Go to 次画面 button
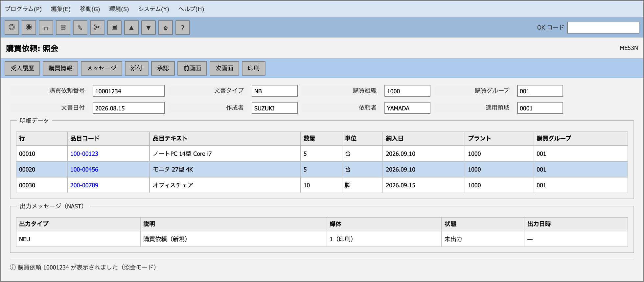Screen dimensions: 644x282 224,68
